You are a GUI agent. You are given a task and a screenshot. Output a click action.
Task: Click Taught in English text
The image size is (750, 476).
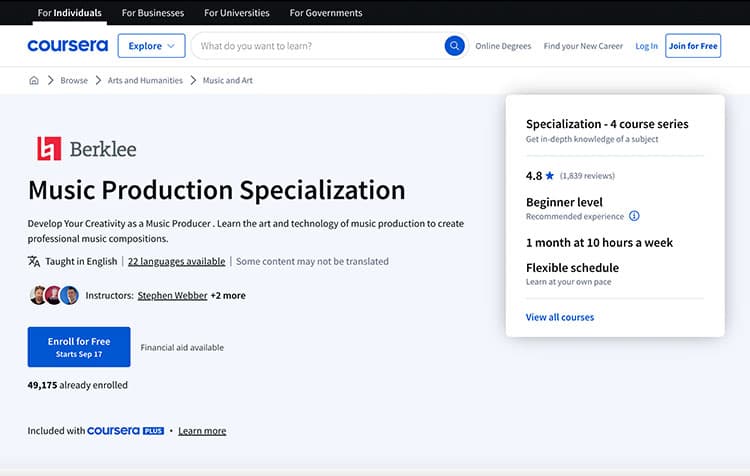pos(81,261)
